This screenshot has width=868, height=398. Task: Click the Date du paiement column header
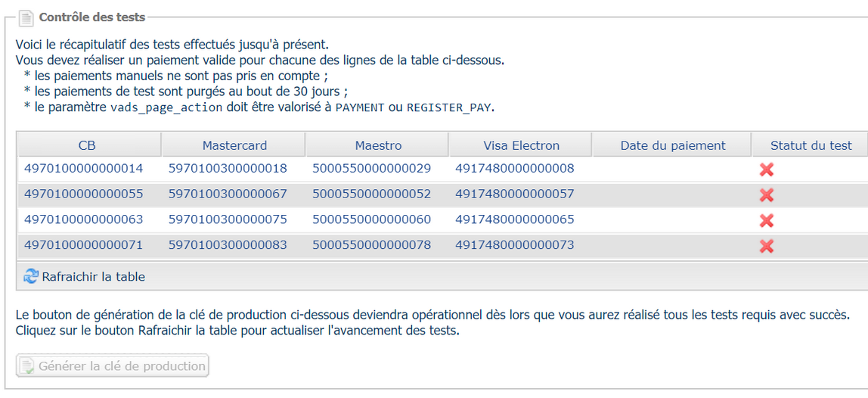[672, 145]
